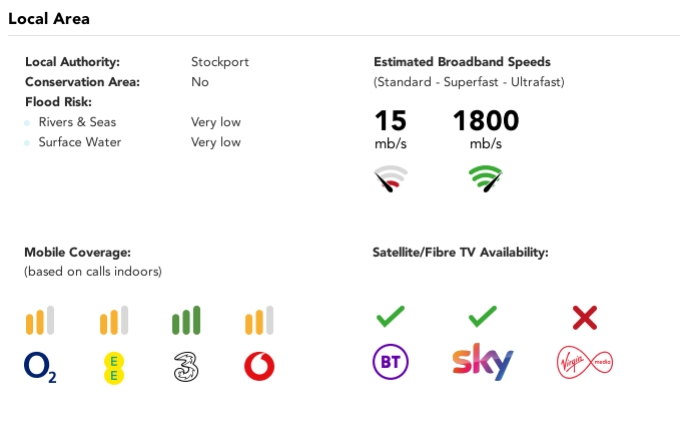This screenshot has width=680, height=425.
Task: Click the green checkmark above BT
Action: coord(390,316)
